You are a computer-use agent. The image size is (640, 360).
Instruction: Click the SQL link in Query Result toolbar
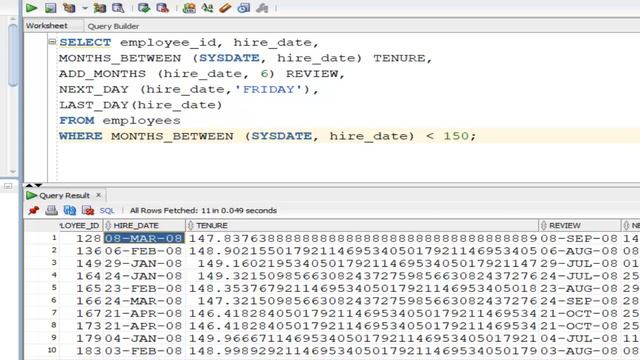[107, 211]
